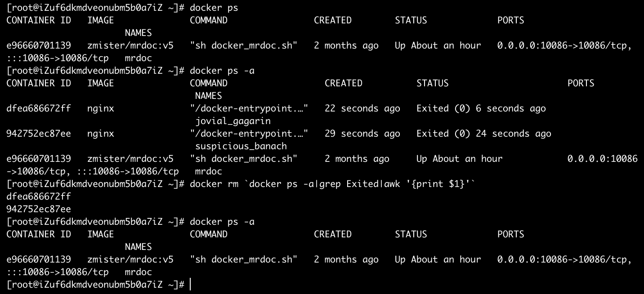This screenshot has height=294, width=644.
Task: Click the "29 seconds ago" created time
Action: (x=362, y=134)
